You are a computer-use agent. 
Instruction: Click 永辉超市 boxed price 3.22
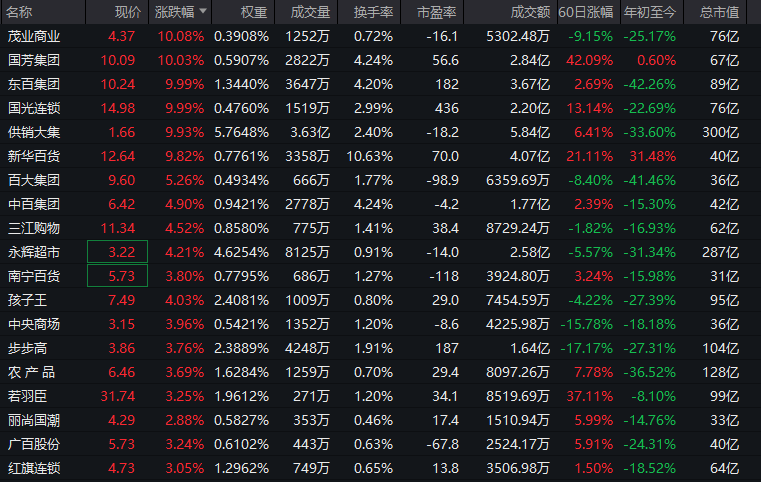[117, 252]
